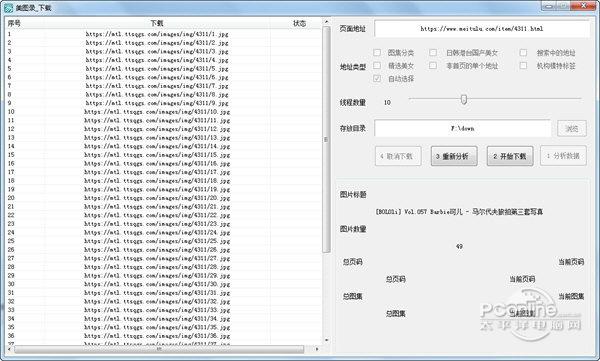Click the 3 重新分析 button
This screenshot has width=600, height=361.
tap(454, 156)
